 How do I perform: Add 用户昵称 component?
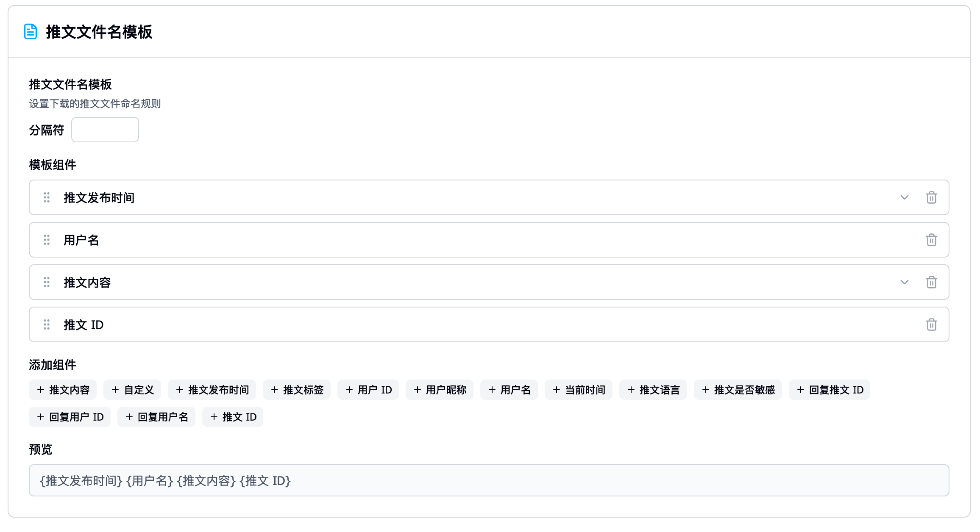click(x=440, y=390)
